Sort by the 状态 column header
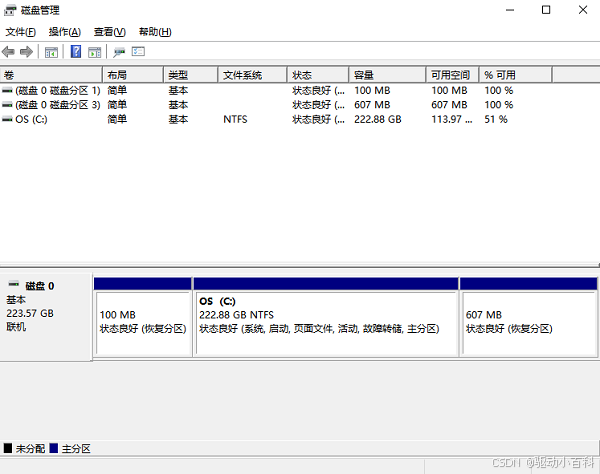Screen dimensions: 600x474 pos(318,75)
